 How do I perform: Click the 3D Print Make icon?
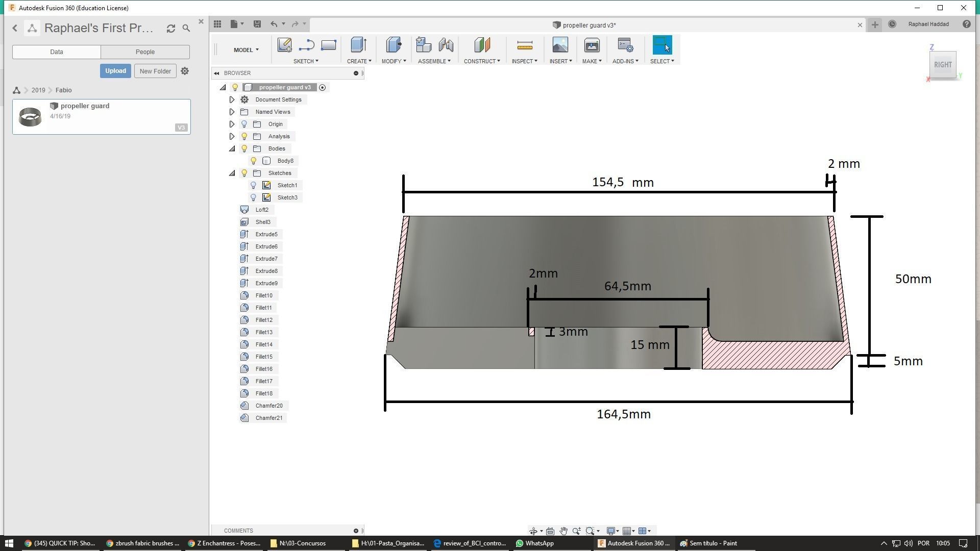point(592,45)
